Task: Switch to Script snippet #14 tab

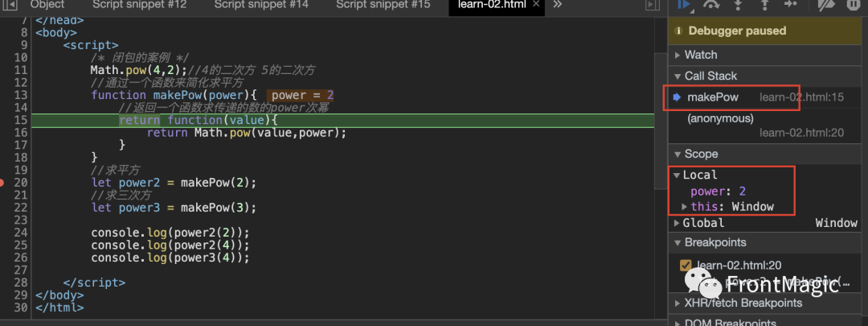Action: pos(260,5)
